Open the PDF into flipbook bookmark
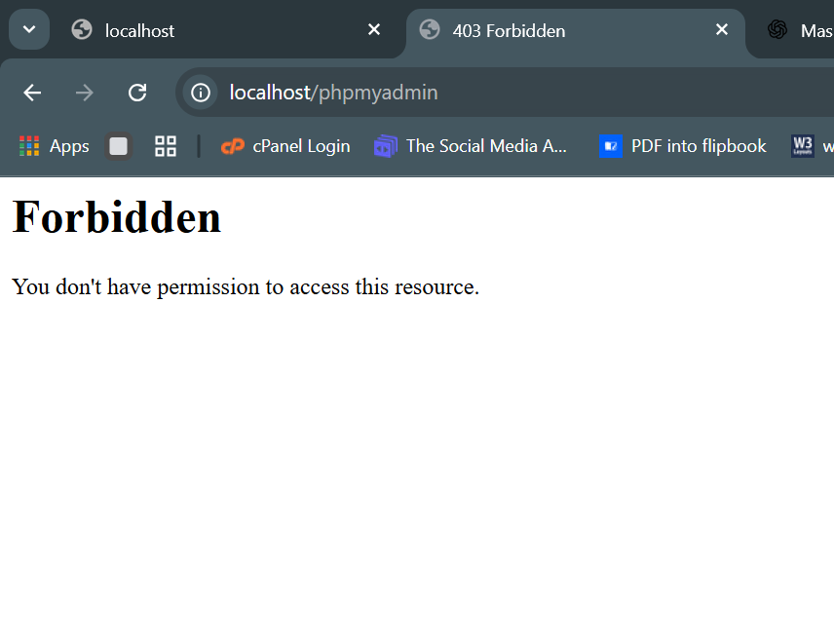The image size is (834, 644). tap(683, 146)
